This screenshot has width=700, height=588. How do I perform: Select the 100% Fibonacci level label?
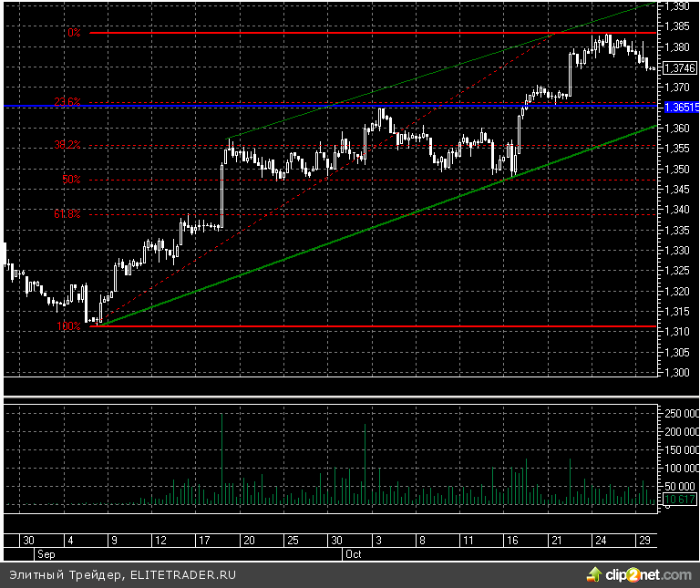(x=67, y=325)
